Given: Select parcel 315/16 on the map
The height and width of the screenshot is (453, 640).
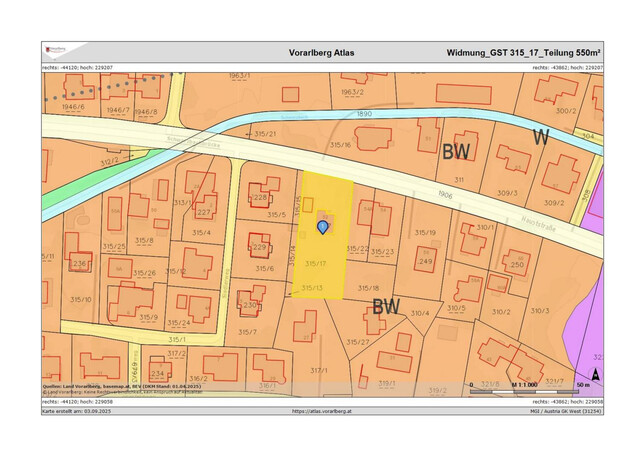Looking at the screenshot, I should (339, 144).
